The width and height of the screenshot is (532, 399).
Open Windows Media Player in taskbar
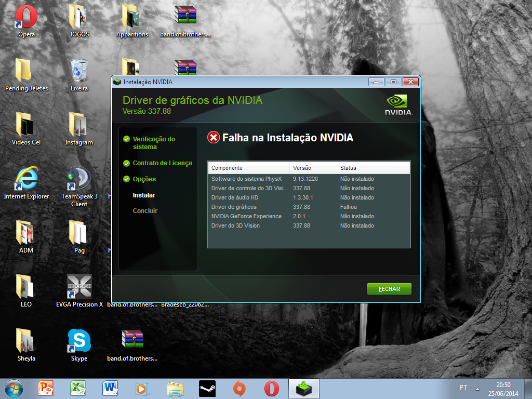click(x=142, y=389)
